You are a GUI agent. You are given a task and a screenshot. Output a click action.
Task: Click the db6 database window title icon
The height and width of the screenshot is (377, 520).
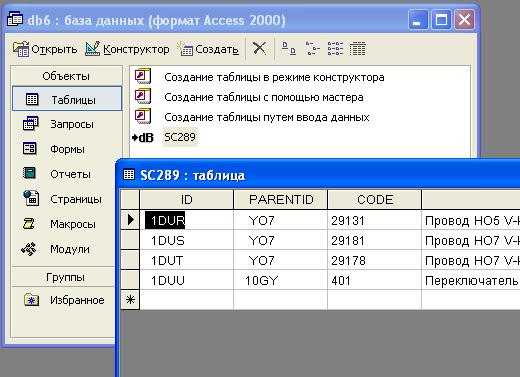tap(15, 19)
